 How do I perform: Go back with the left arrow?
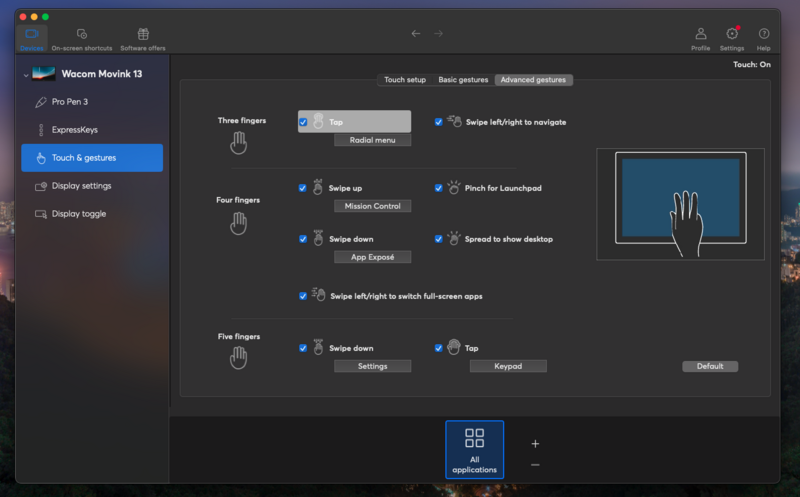pos(416,34)
